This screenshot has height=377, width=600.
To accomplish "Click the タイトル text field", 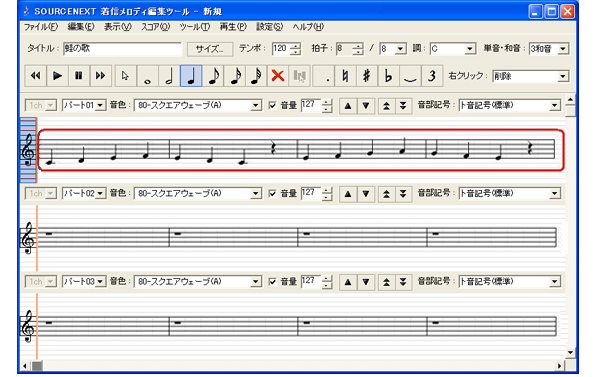I will coord(122,49).
